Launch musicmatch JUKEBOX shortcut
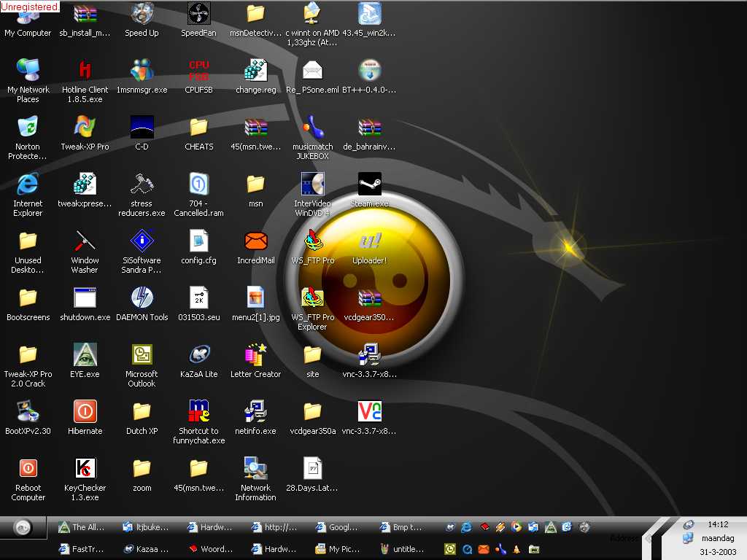This screenshot has width=747, height=560. pos(312,128)
